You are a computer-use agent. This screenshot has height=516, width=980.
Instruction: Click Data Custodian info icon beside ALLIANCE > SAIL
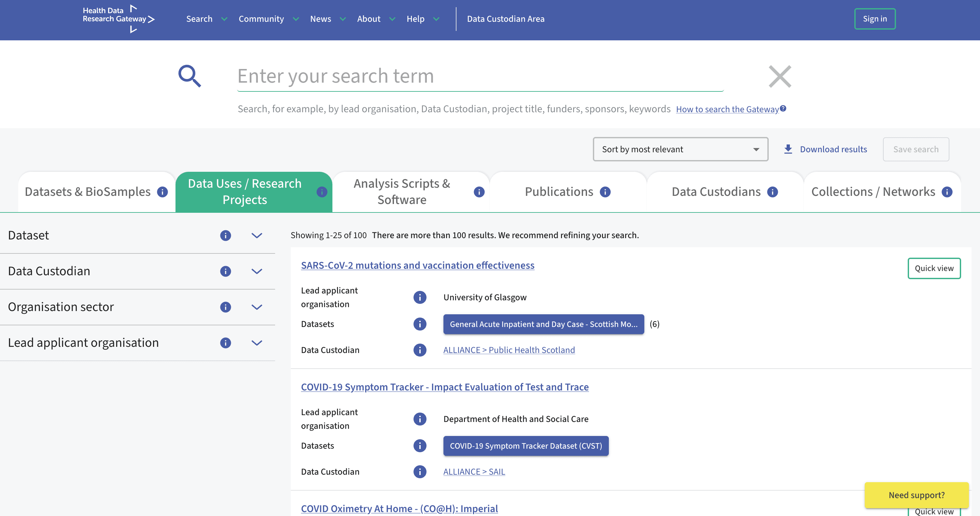(420, 471)
